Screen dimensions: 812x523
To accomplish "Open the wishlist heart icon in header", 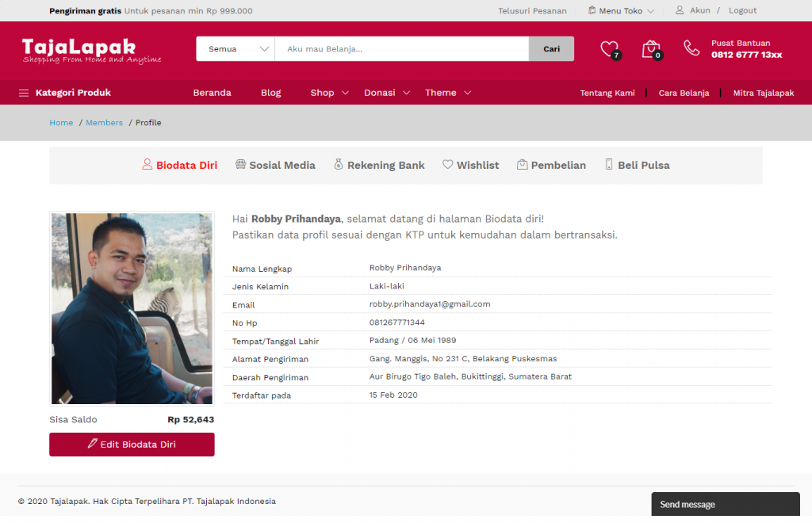I will point(610,48).
